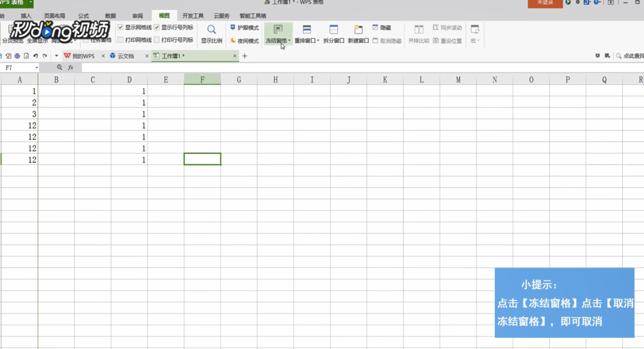Redo the last action
644x349 pixels.
45,56
